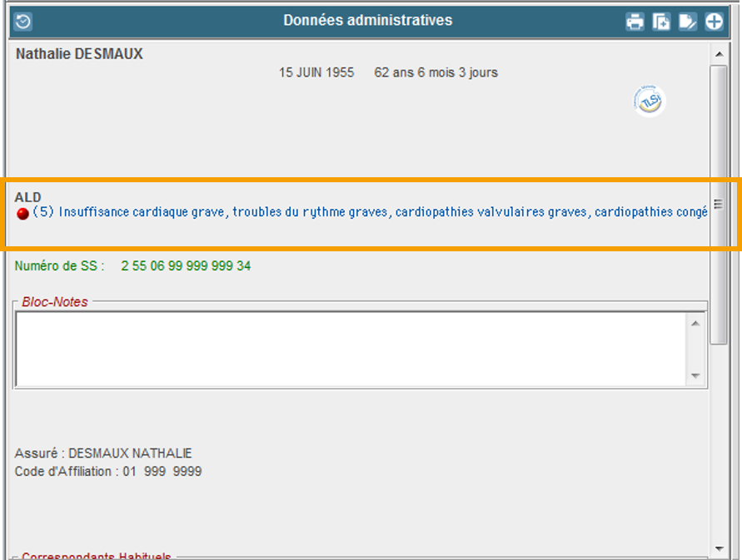Screen dimensions: 742x560
Task: Select the patient name Nathalie DESMAUX
Action: (x=79, y=54)
